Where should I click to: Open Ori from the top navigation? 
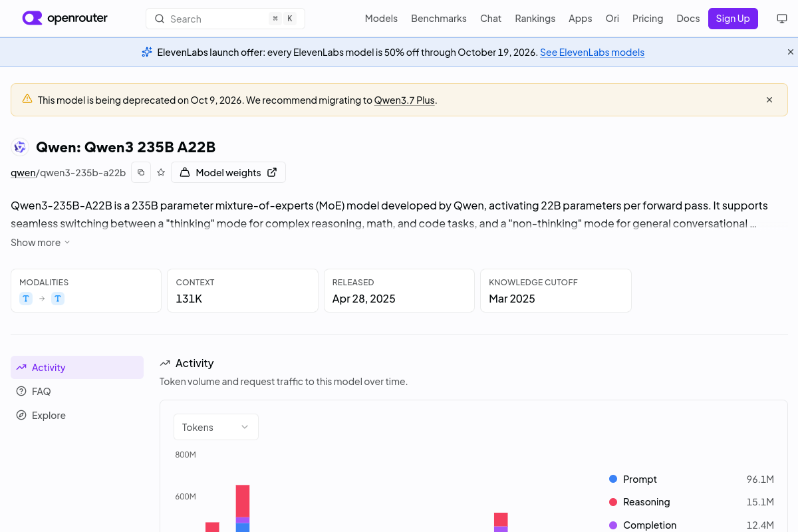612,19
